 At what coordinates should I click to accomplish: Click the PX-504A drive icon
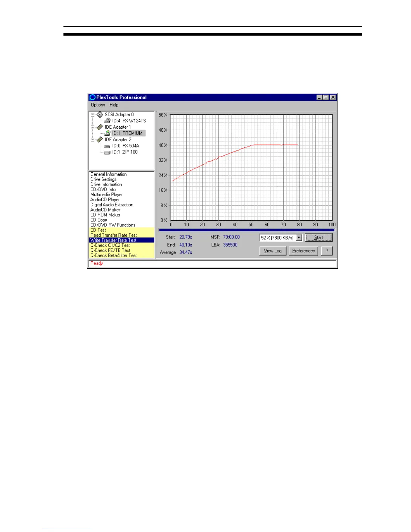click(x=107, y=146)
